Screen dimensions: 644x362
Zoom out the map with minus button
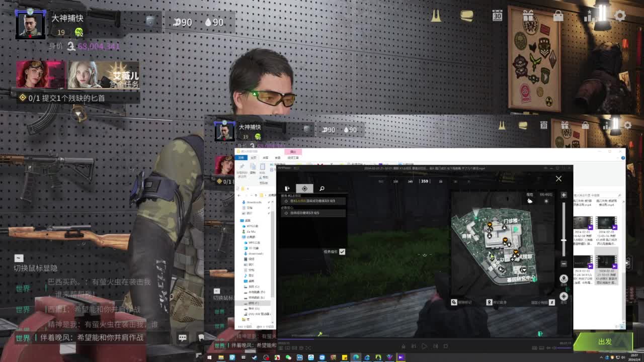click(x=563, y=263)
